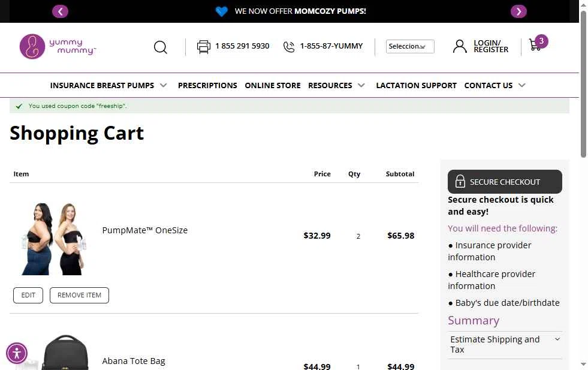The width and height of the screenshot is (588, 370).
Task: Go to previous promo banner slide
Action: 60,11
